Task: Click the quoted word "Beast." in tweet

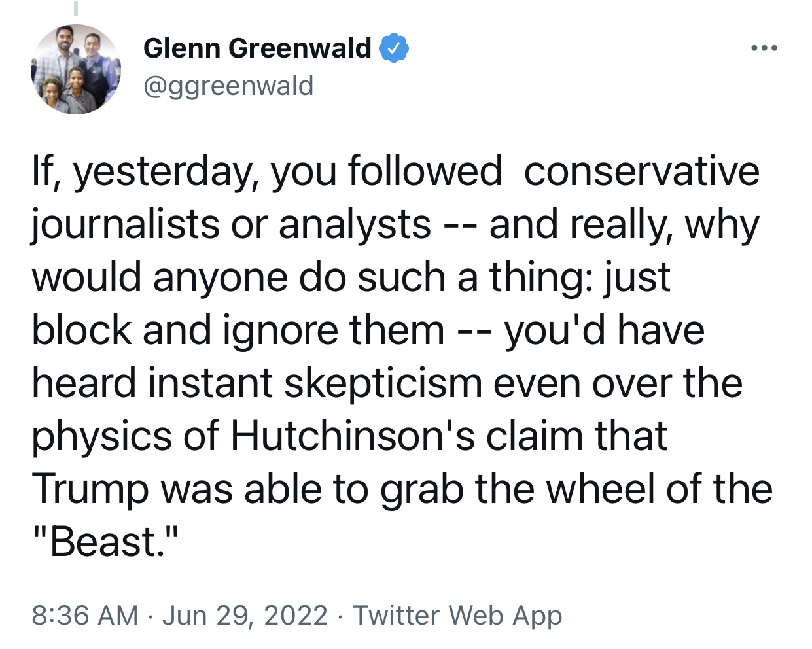Action: point(105,542)
